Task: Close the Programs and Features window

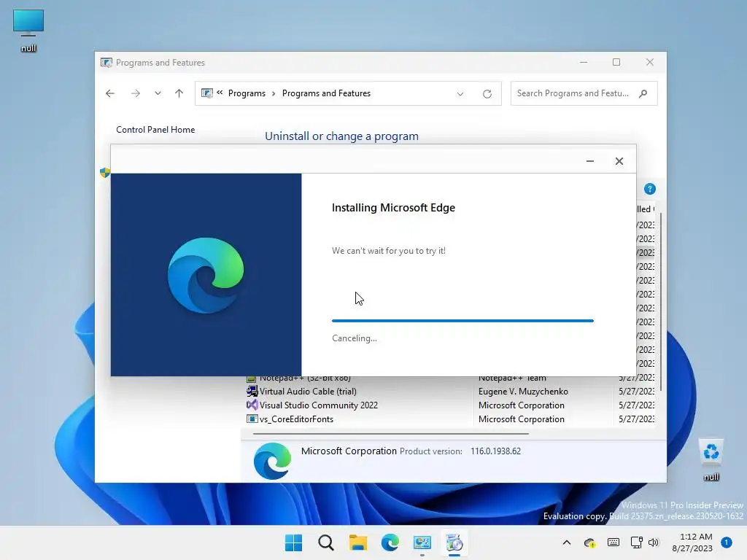Action: [650, 63]
